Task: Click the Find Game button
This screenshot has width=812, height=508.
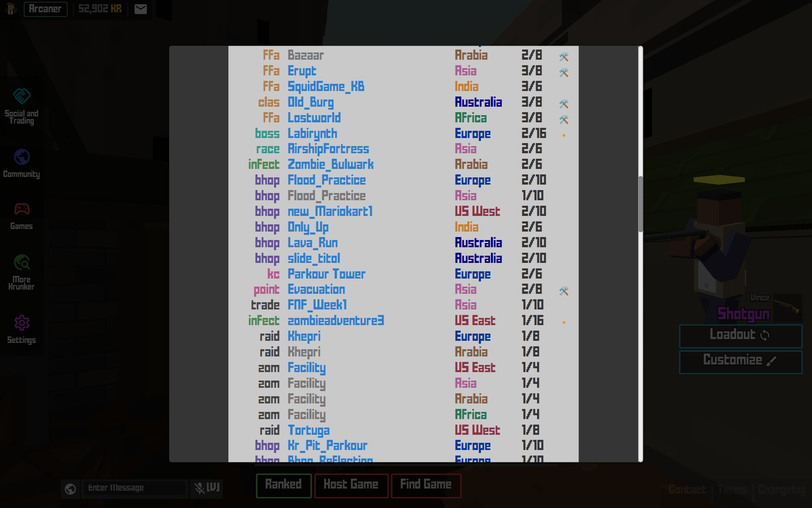Action: 425,485
